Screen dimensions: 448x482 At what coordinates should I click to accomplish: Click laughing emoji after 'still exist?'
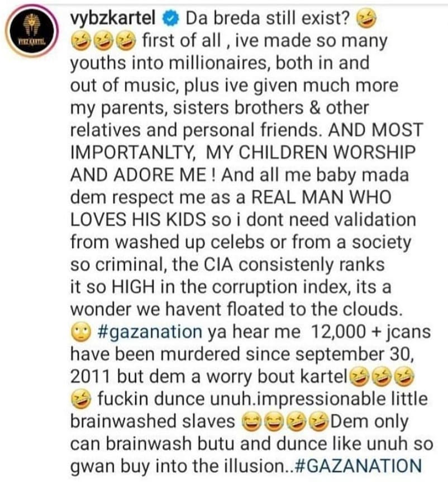[366, 20]
